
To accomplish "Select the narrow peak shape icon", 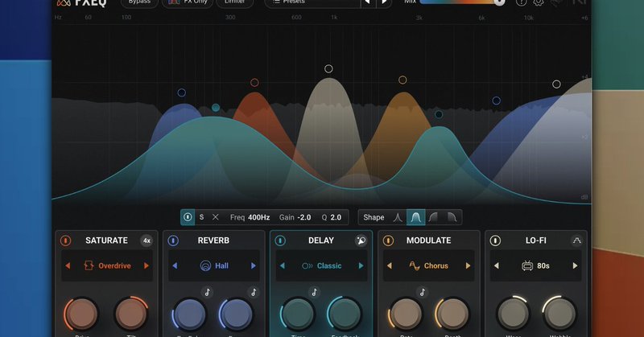I will [398, 217].
